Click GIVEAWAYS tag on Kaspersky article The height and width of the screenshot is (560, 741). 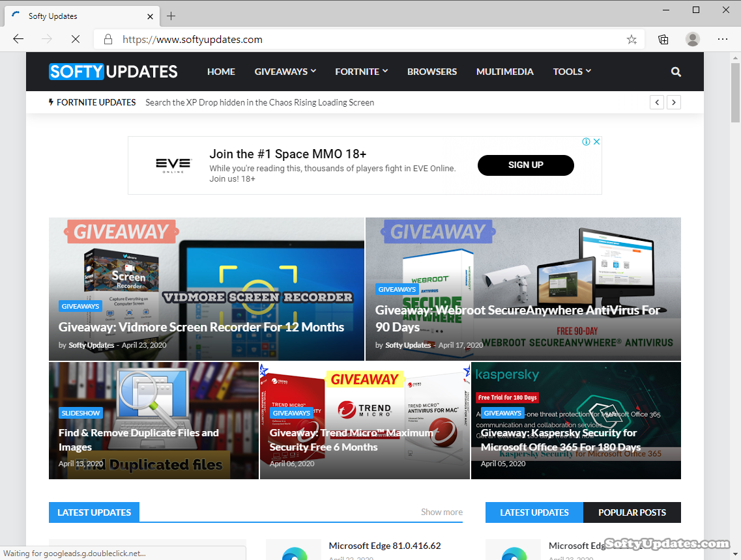502,413
